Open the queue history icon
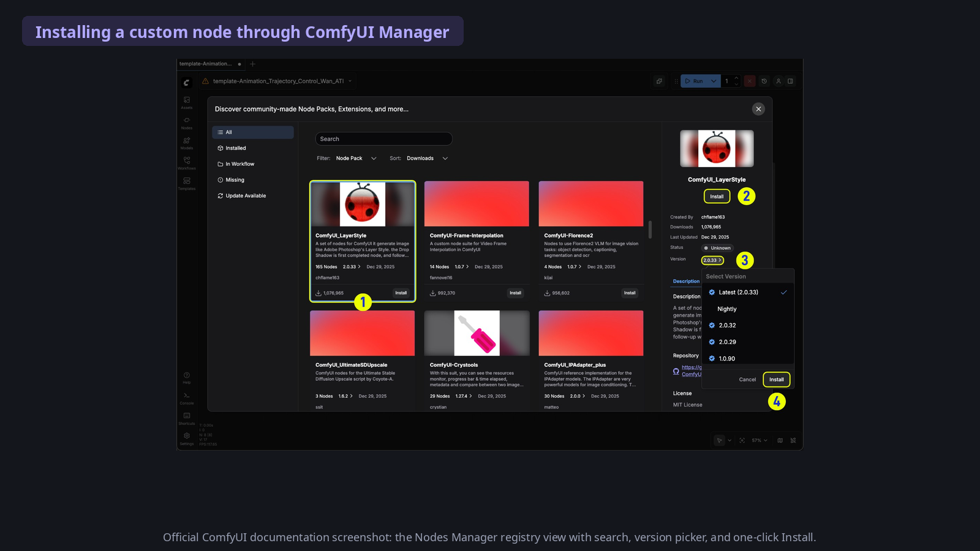Image resolution: width=980 pixels, height=551 pixels. coord(764,81)
